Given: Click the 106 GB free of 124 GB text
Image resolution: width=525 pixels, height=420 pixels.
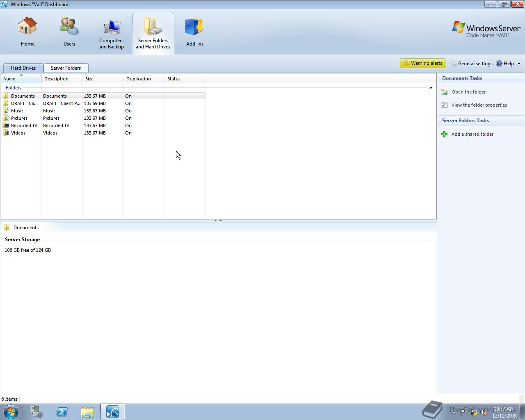Looking at the screenshot, I should point(28,250).
